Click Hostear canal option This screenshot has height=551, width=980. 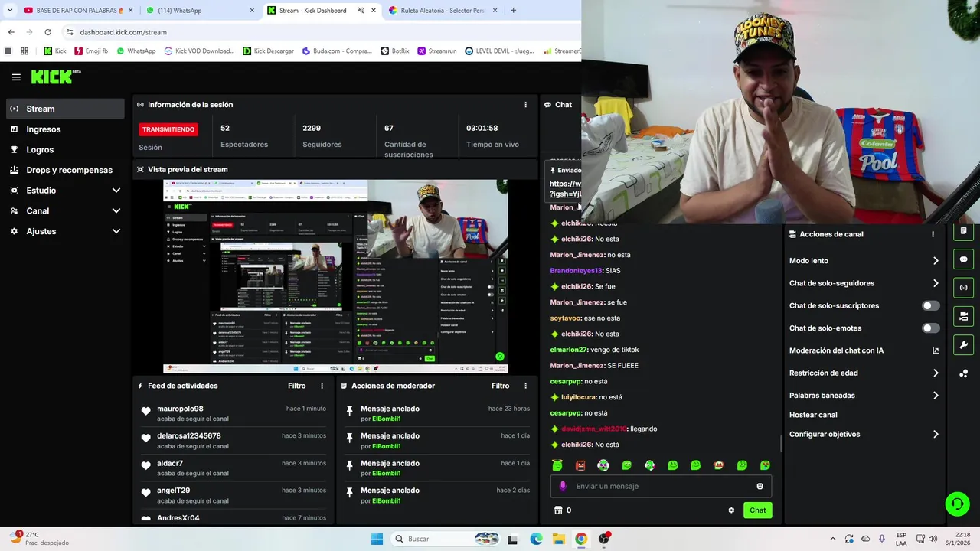coord(813,415)
